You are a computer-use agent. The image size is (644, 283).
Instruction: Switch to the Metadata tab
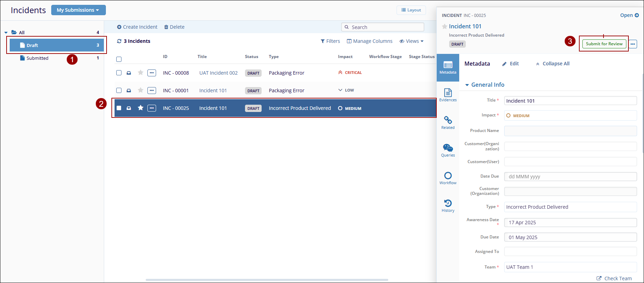point(448,67)
